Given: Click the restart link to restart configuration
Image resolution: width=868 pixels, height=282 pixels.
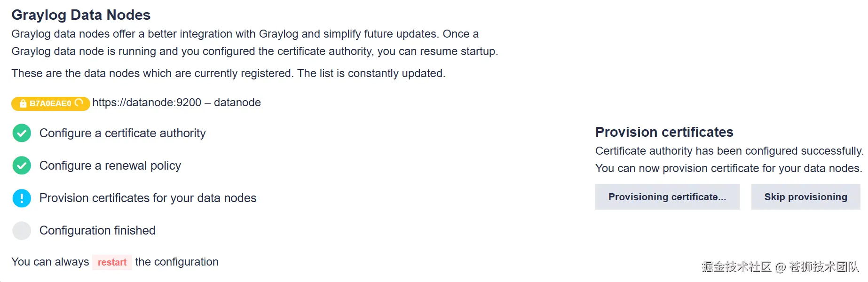Looking at the screenshot, I should (112, 262).
